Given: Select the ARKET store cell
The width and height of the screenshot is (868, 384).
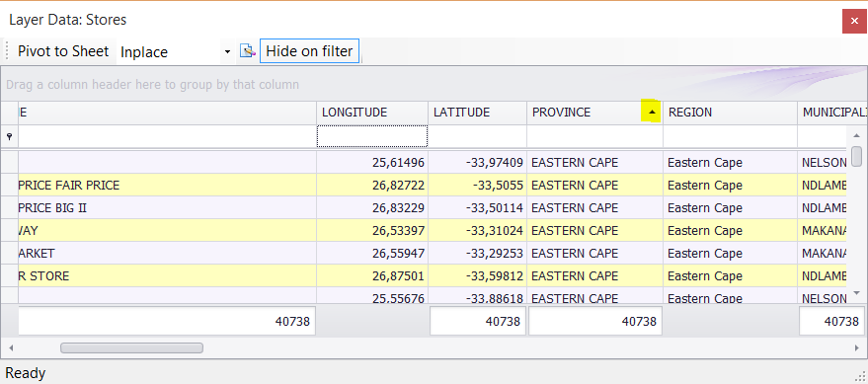Looking at the screenshot, I should pyautogui.click(x=167, y=253).
